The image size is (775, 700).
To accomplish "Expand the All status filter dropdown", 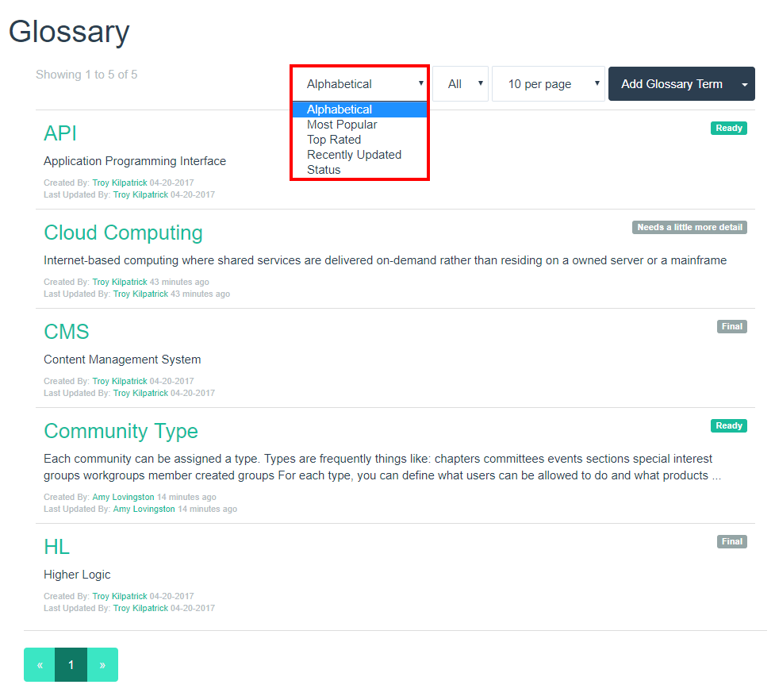I will pyautogui.click(x=461, y=84).
